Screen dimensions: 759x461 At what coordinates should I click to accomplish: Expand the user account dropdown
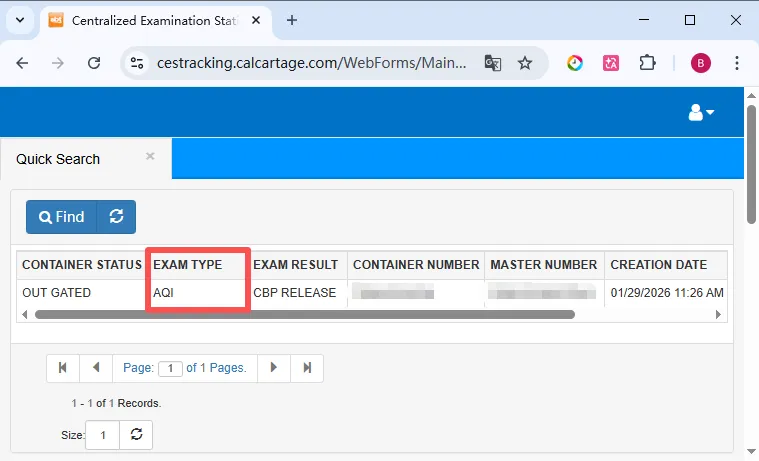click(x=701, y=112)
